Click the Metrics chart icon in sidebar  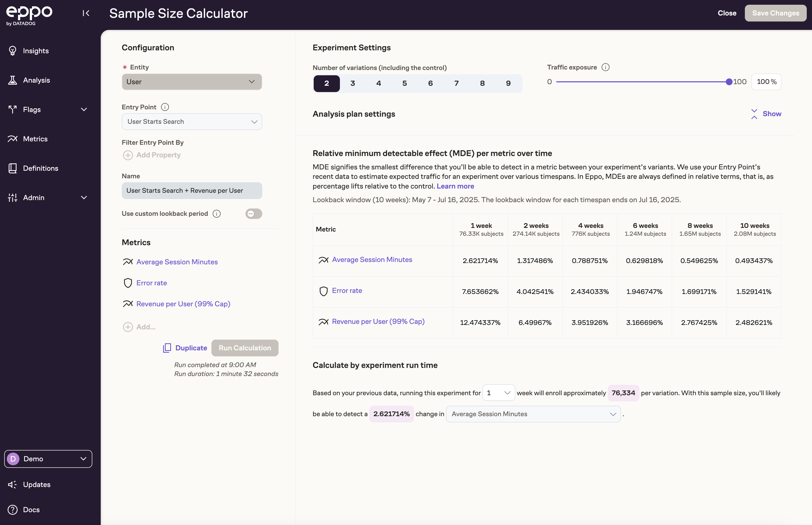click(13, 139)
